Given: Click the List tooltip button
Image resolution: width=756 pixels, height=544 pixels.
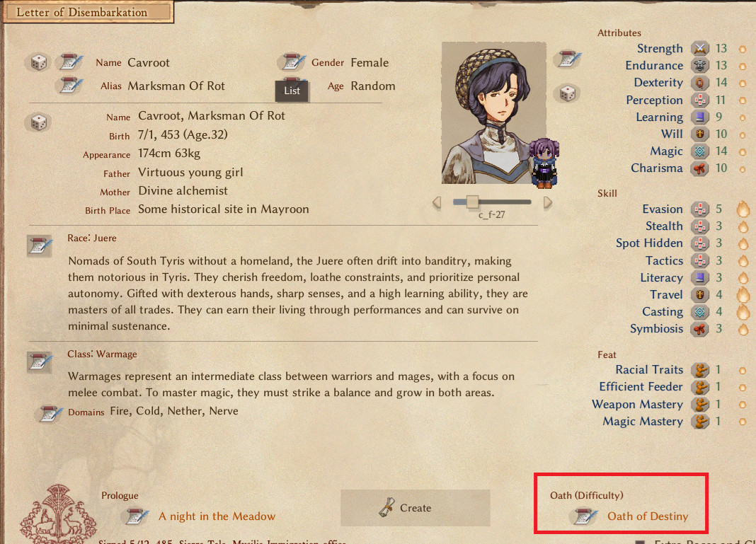Looking at the screenshot, I should point(292,91).
